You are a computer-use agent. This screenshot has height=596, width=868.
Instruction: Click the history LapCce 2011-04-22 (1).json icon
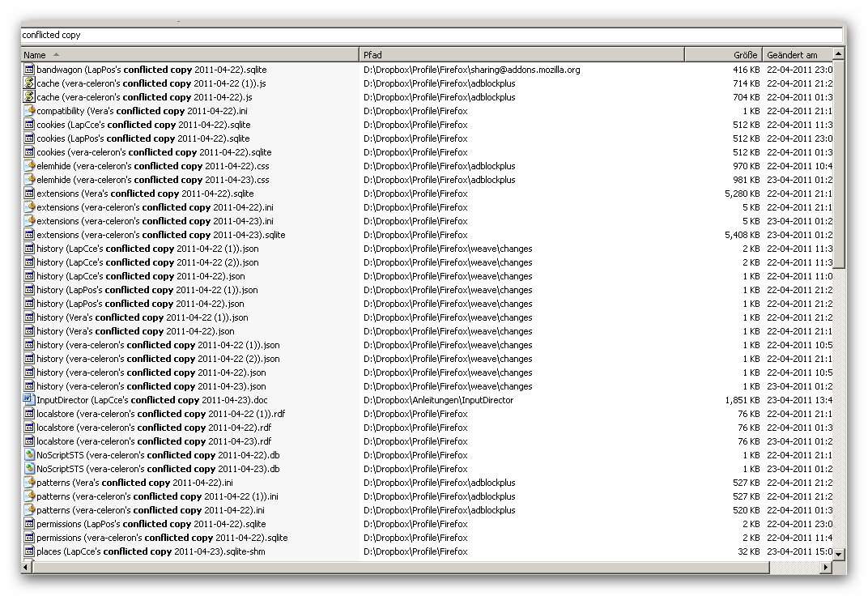[x=29, y=249]
